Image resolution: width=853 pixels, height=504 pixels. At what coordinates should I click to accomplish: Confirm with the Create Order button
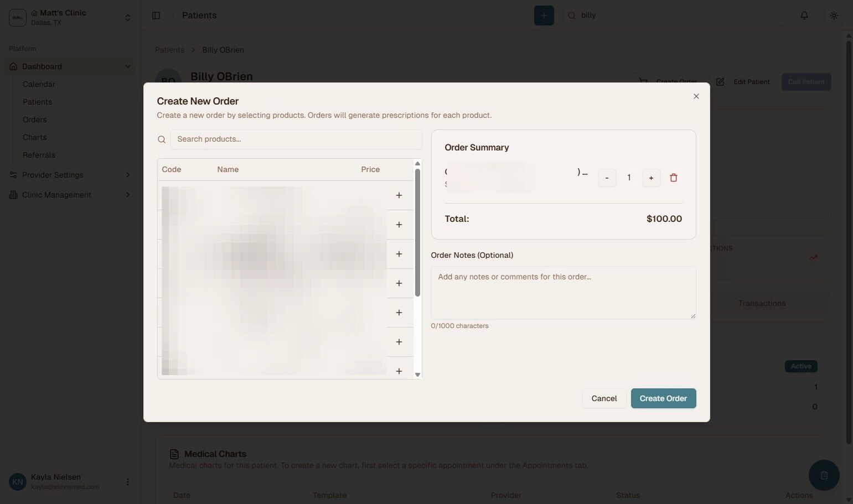coord(663,398)
